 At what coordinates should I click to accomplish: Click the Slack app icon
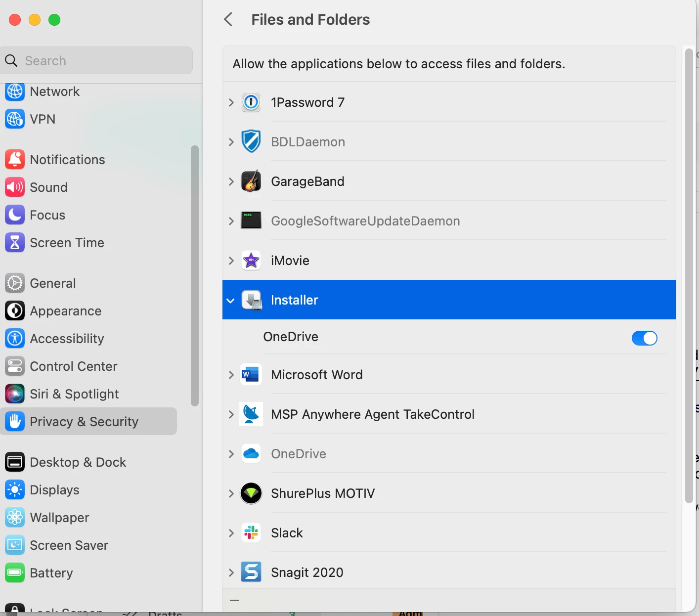click(251, 532)
